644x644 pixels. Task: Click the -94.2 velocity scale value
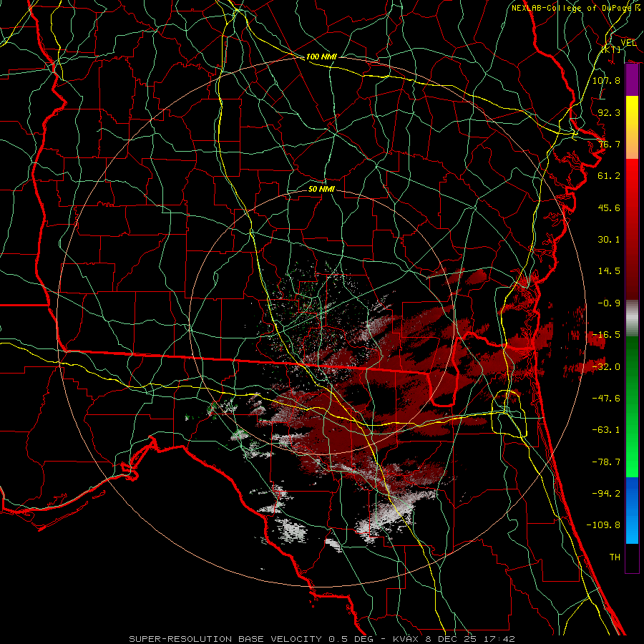[606, 494]
